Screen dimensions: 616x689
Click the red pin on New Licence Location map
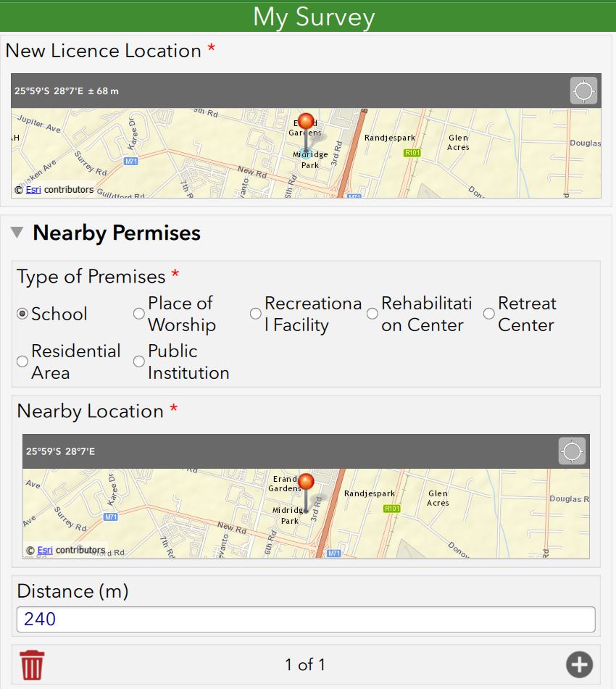click(307, 122)
